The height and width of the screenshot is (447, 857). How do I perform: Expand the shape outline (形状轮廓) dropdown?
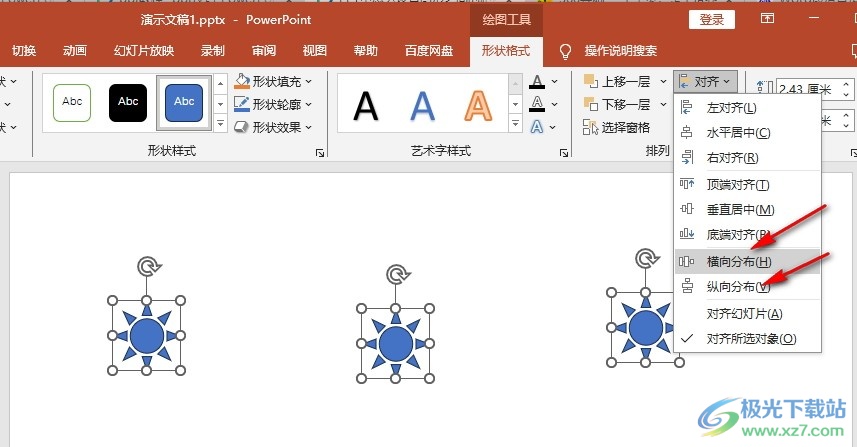pyautogui.click(x=309, y=104)
